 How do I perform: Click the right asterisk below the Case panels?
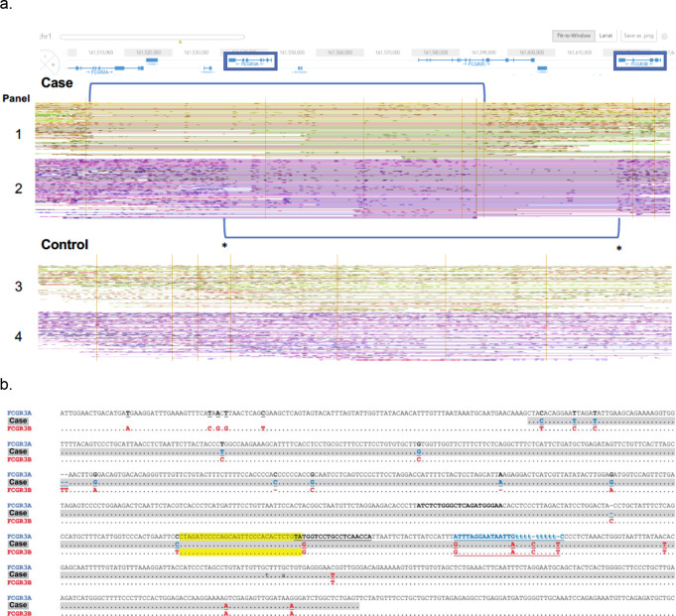pos(619,249)
